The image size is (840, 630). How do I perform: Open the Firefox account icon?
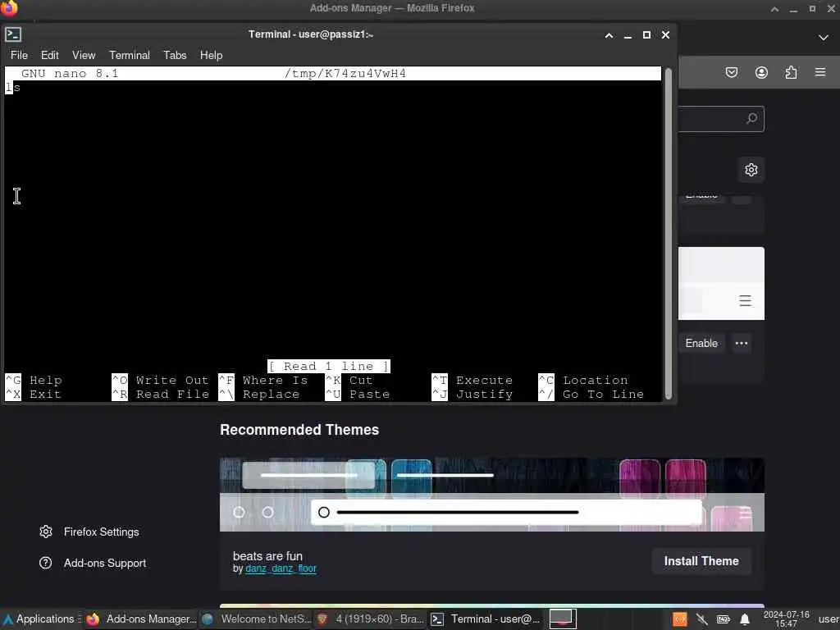coord(761,72)
